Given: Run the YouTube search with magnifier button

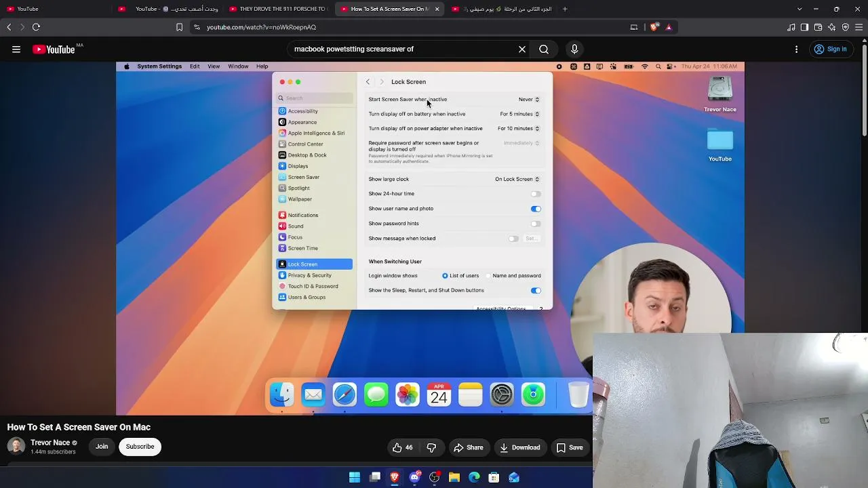Looking at the screenshot, I should tap(544, 49).
